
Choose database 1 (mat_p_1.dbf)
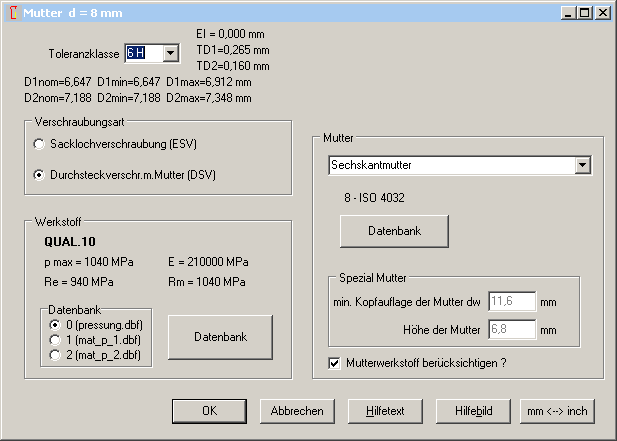tap(55, 340)
